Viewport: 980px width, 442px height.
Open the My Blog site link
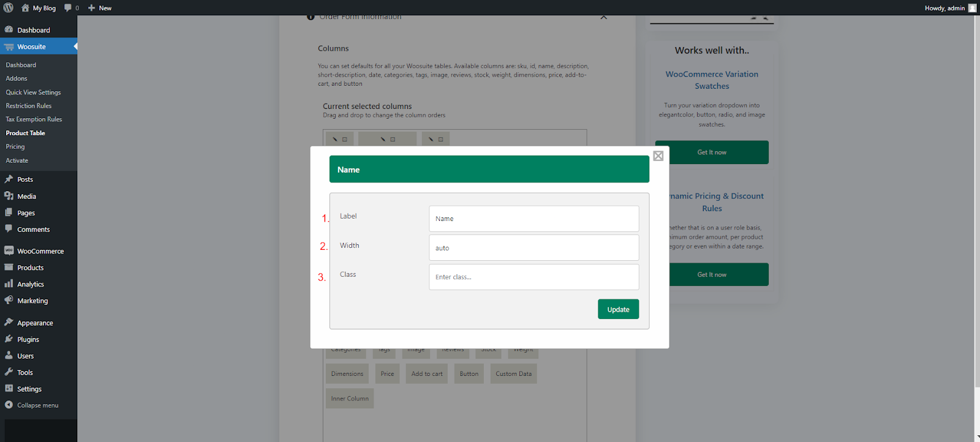click(x=39, y=8)
